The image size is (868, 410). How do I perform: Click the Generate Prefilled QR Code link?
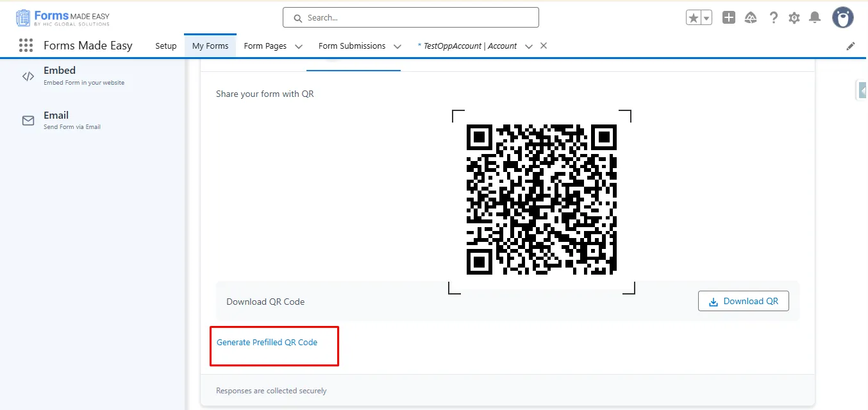pos(267,343)
